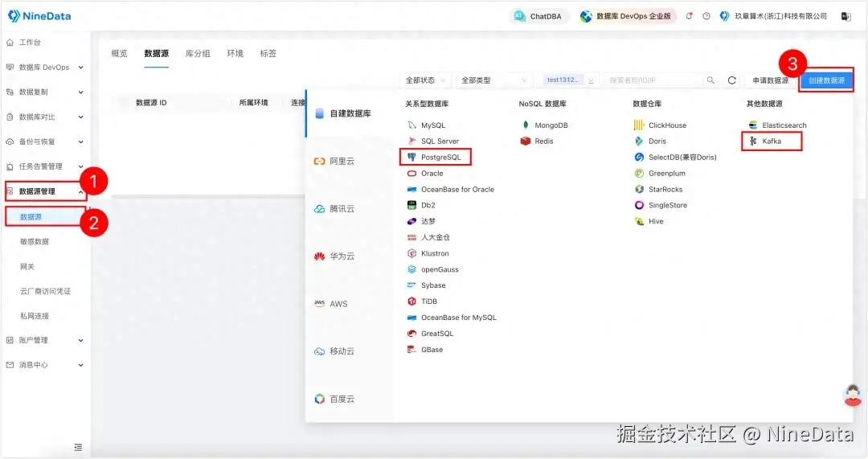Click the search magnifier icon
868x459 pixels.
coord(710,80)
